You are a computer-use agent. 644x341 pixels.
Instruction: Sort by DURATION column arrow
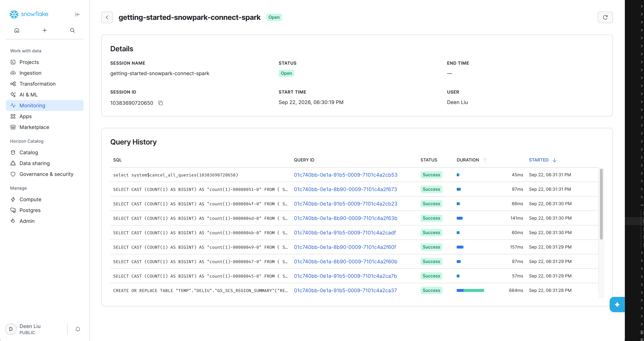[x=485, y=160]
